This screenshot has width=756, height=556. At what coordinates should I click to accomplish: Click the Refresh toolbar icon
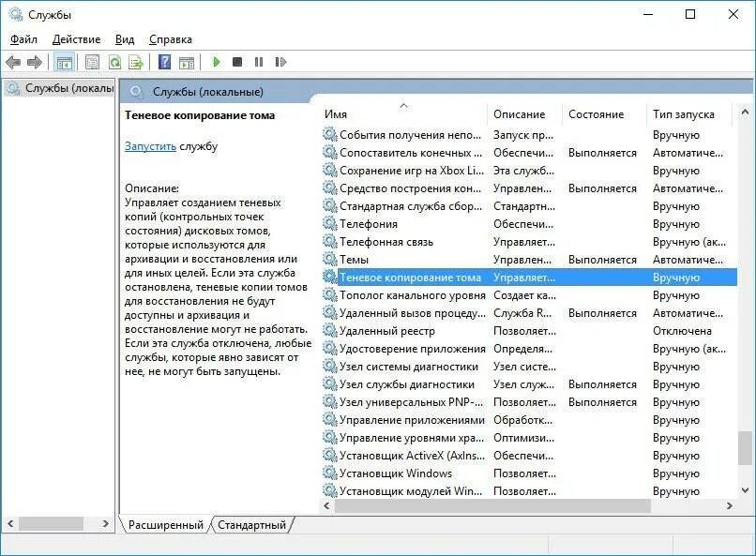[114, 62]
